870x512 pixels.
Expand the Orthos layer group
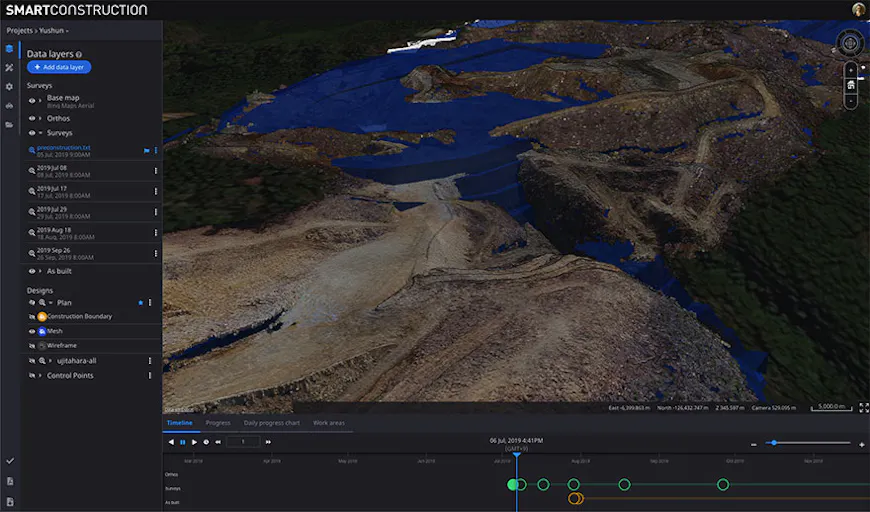41,118
